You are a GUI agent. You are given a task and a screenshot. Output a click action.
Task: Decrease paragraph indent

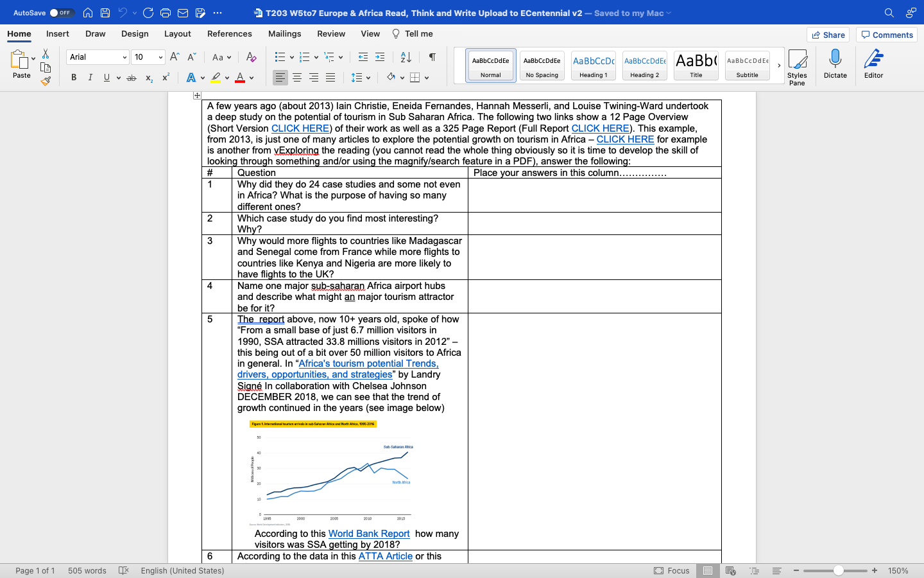pos(363,57)
